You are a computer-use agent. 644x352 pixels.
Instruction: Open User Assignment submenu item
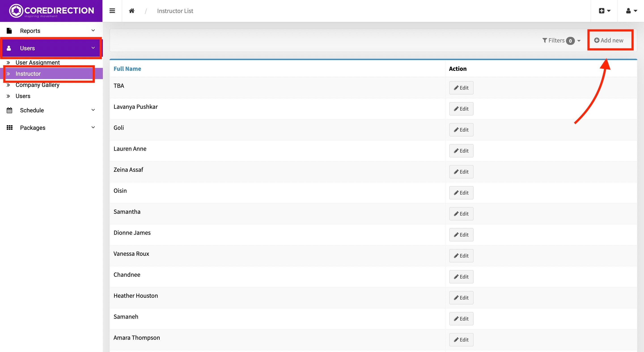click(38, 62)
